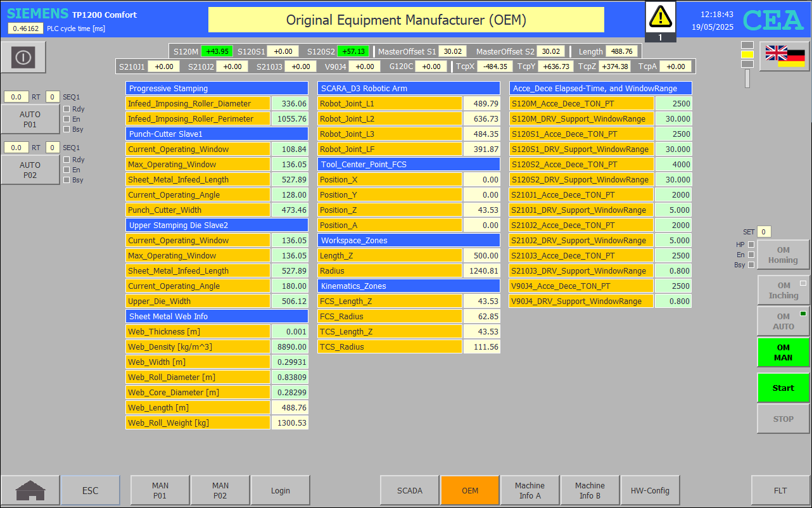Switch to the SCADA screen tab
812x508 pixels.
pyautogui.click(x=409, y=490)
